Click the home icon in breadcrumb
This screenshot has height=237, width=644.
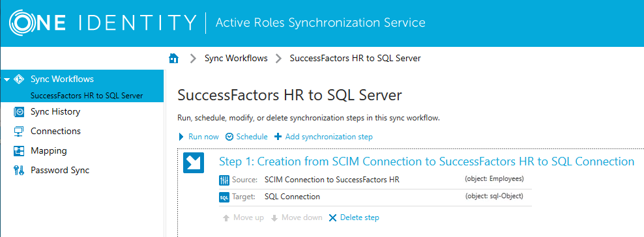(x=174, y=58)
